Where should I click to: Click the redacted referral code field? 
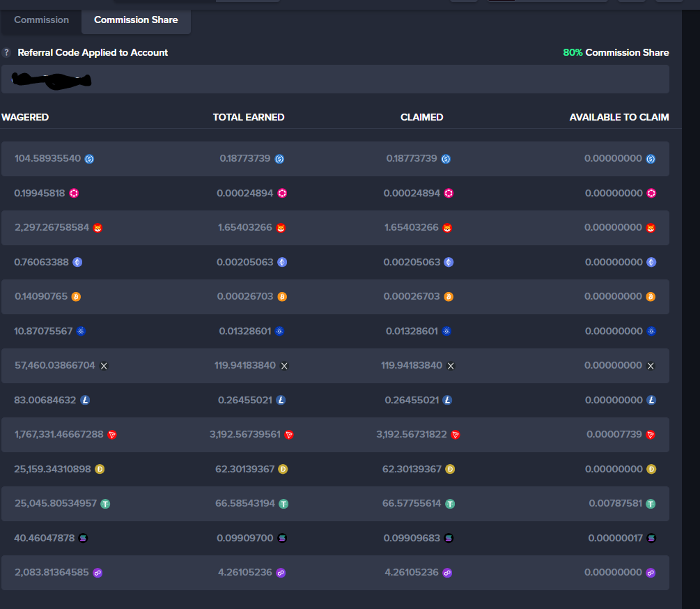[334, 79]
